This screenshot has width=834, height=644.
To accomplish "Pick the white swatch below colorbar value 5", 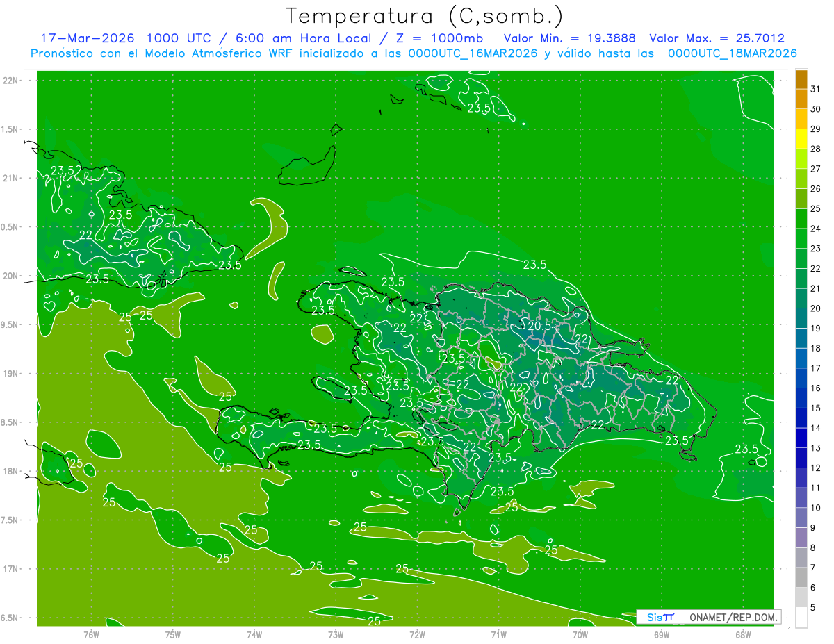I will pyautogui.click(x=801, y=618).
